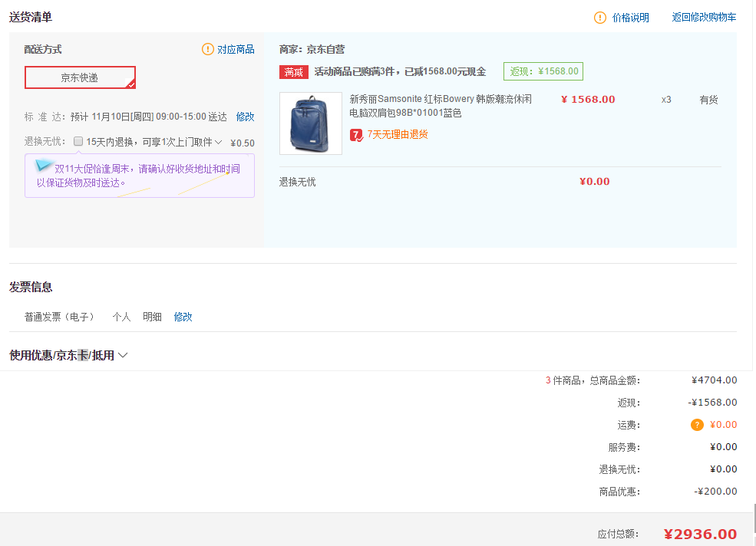
Task: Click the 商家：京东自营 label
Action: (x=312, y=49)
